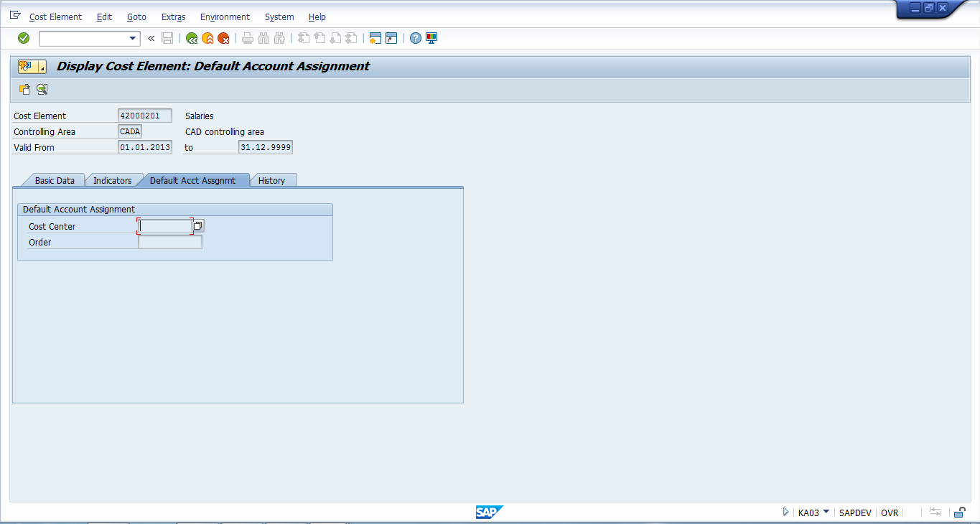Open the Help question mark icon

[416, 39]
